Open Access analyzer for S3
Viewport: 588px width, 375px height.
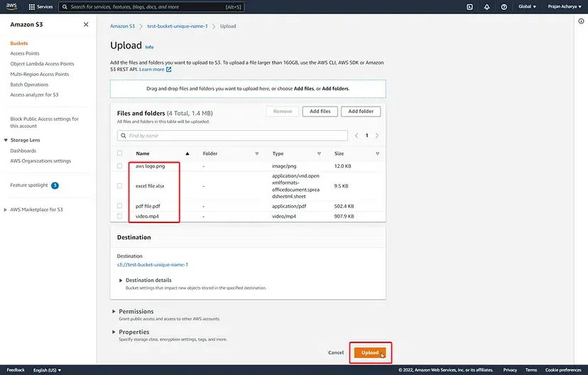click(34, 95)
